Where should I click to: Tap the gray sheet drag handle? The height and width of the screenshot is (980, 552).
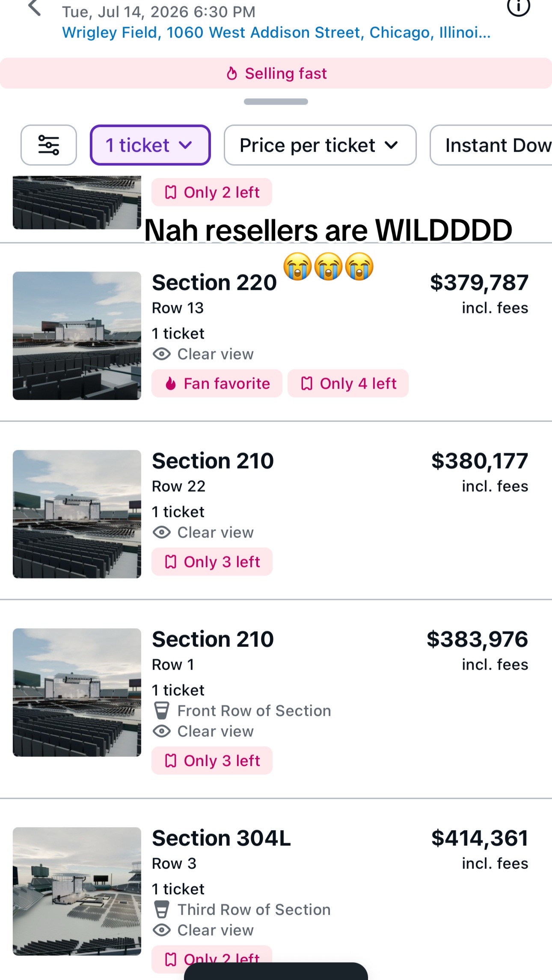pos(276,102)
